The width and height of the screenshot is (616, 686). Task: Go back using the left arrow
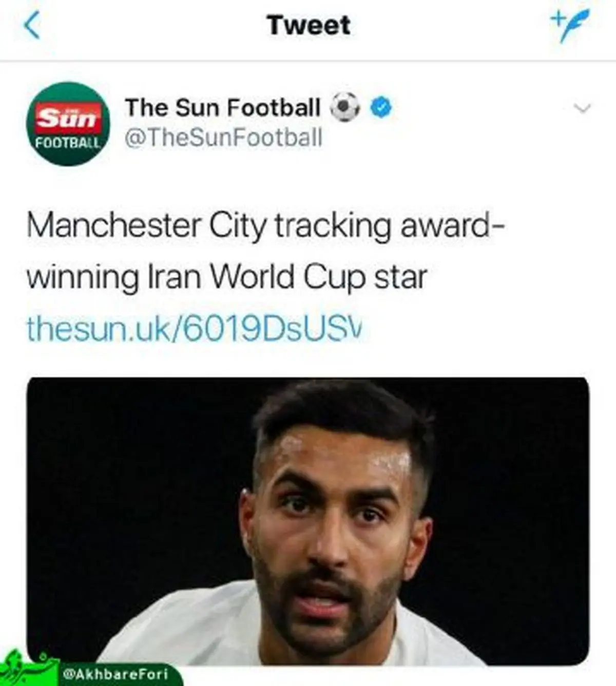point(32,26)
